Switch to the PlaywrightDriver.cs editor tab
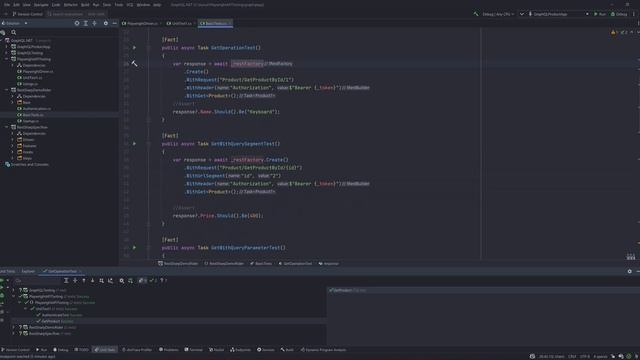The height and width of the screenshot is (360, 640). (142, 23)
